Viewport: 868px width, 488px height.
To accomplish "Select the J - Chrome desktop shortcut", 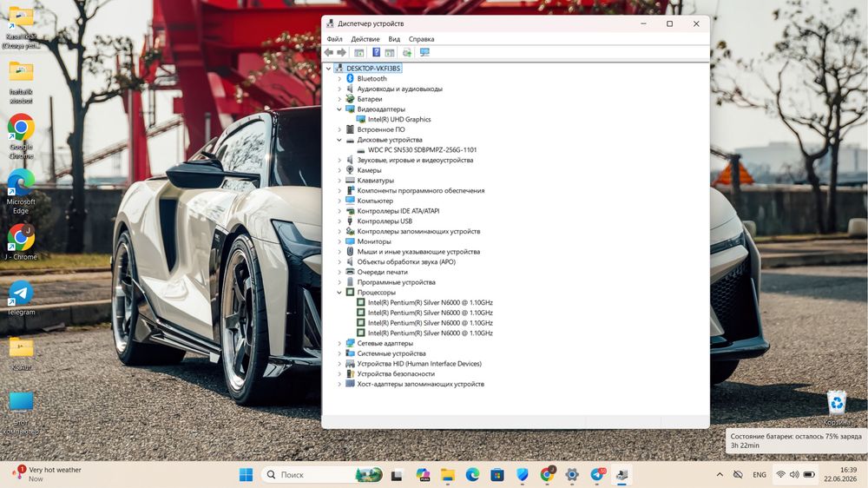I will pyautogui.click(x=21, y=242).
